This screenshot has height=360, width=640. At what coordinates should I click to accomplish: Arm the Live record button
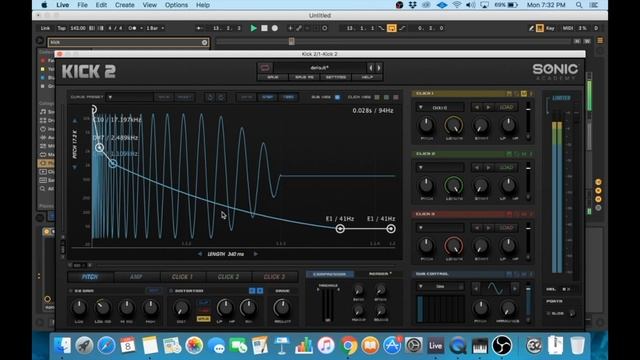(x=275, y=28)
